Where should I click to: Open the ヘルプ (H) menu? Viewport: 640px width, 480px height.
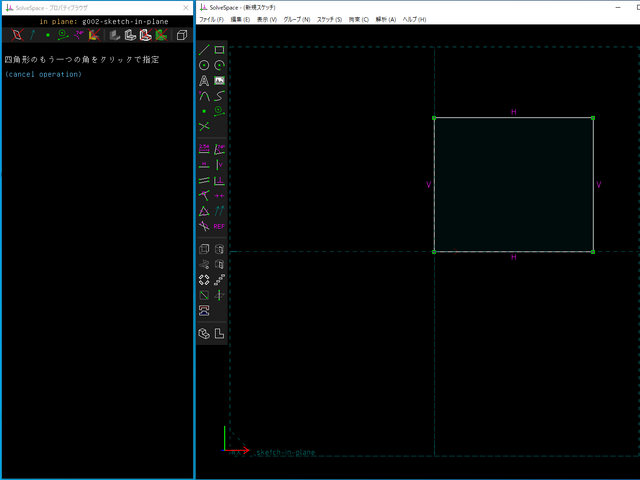pyautogui.click(x=414, y=19)
